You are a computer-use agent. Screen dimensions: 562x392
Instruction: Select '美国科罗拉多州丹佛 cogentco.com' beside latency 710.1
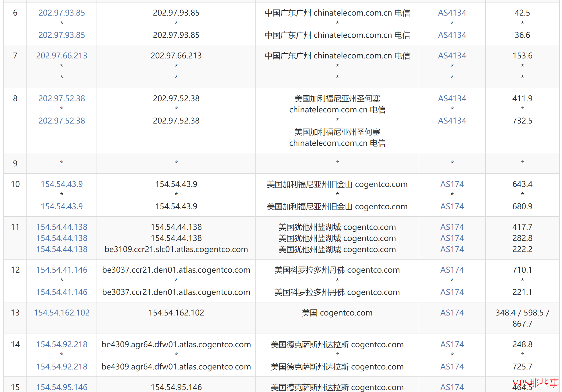[337, 270]
